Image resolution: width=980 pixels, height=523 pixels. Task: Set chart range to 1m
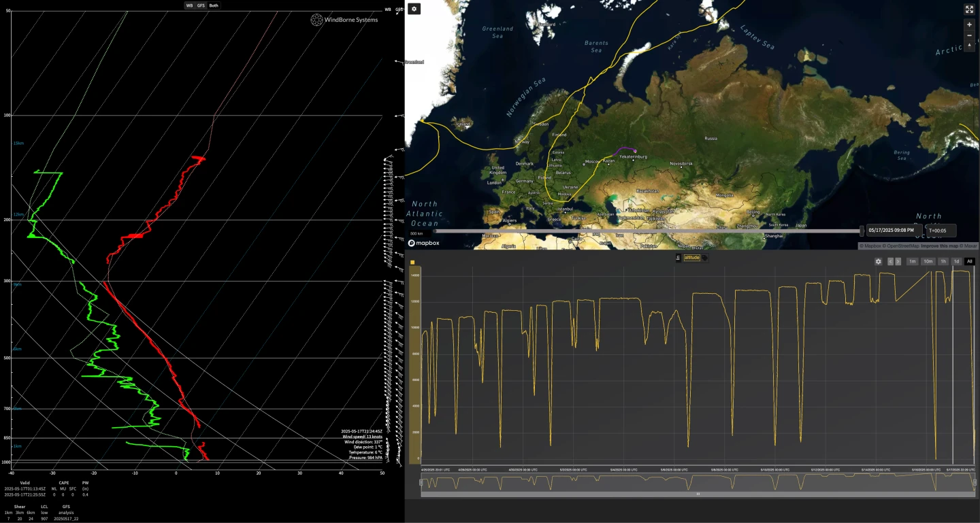pos(912,261)
